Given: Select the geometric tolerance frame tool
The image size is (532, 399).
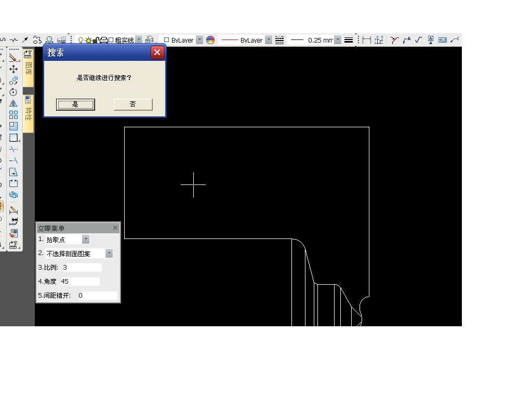Looking at the screenshot, I should click(x=443, y=40).
